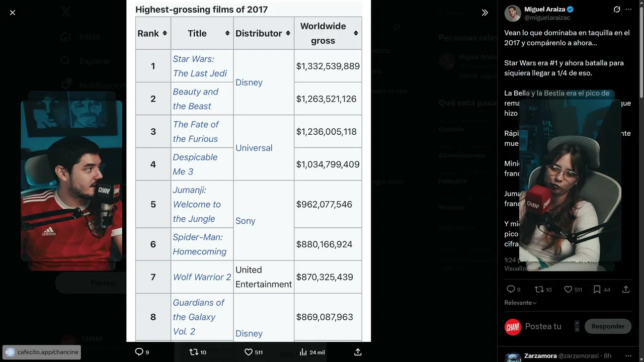Viewport: 644px width, 362px height.
Task: Click the $1,034,799,409 gross value
Action: (328, 164)
